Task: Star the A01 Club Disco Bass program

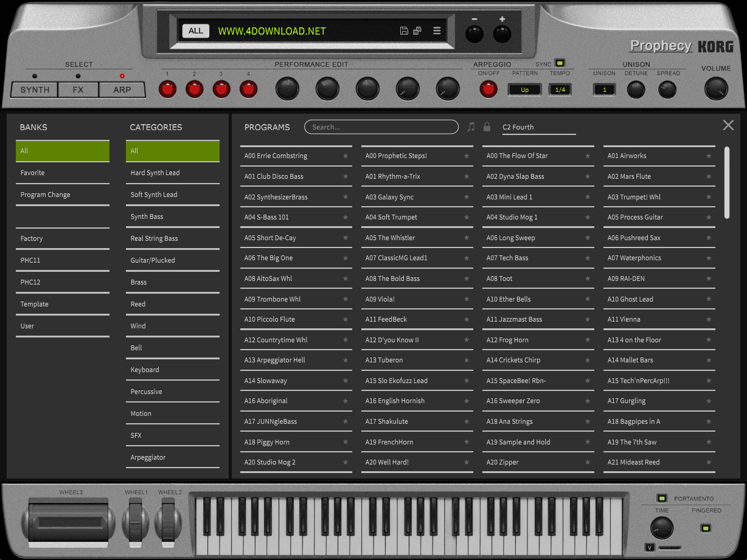Action: [346, 176]
